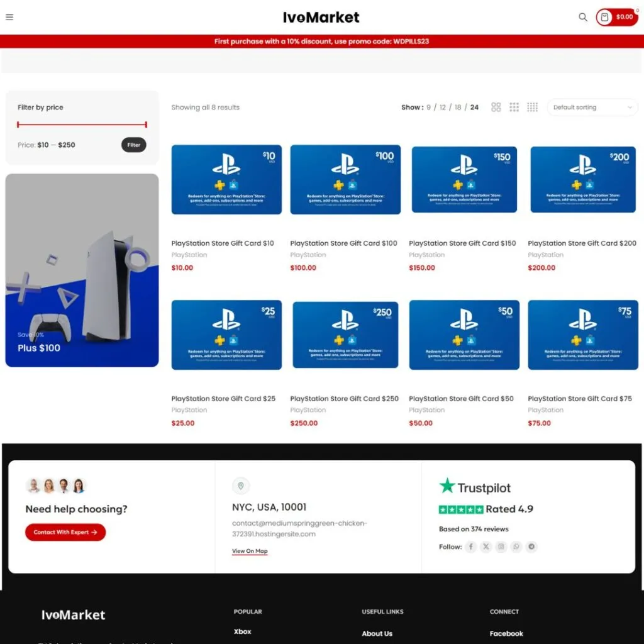The image size is (644, 644).
Task: Open About Us in Useful Links
Action: pyautogui.click(x=377, y=633)
